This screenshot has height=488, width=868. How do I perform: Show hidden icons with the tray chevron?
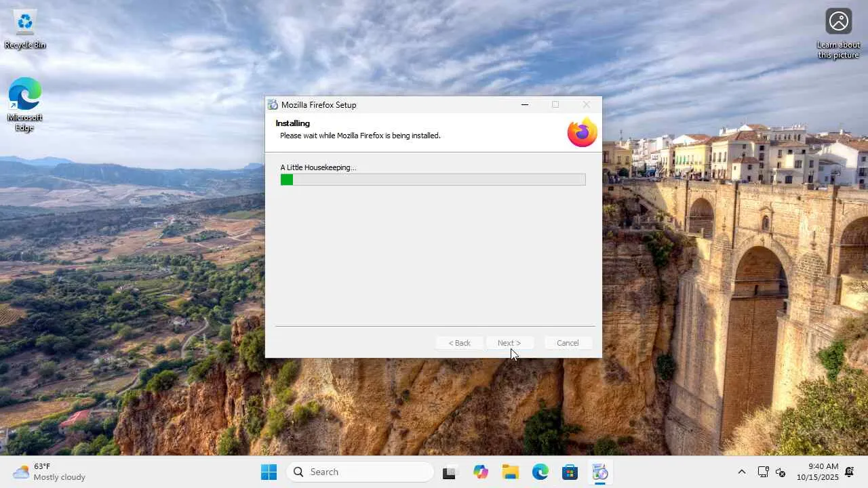(x=741, y=472)
